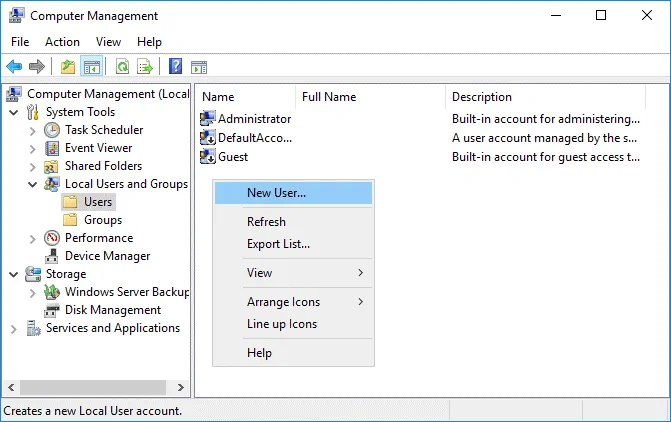Open the Groups folder in the tree

tap(102, 220)
